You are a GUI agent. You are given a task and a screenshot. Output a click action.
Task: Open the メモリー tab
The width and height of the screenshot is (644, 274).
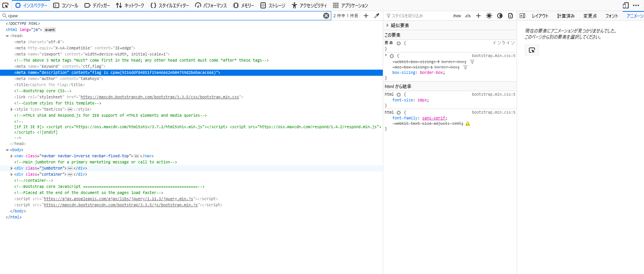pos(244,5)
